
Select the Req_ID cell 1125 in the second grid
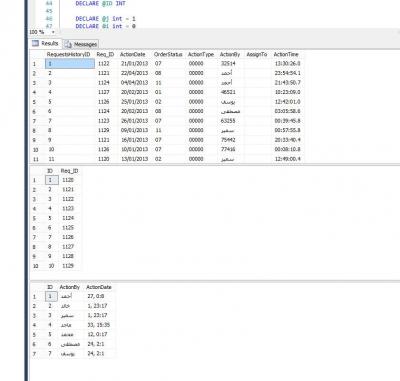(69, 228)
